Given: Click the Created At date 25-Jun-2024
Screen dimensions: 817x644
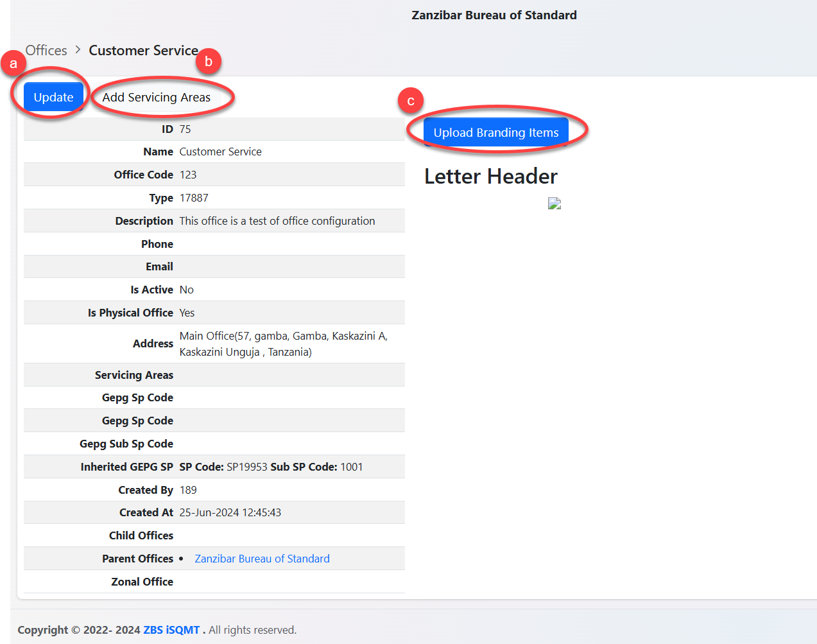Looking at the screenshot, I should [x=230, y=512].
